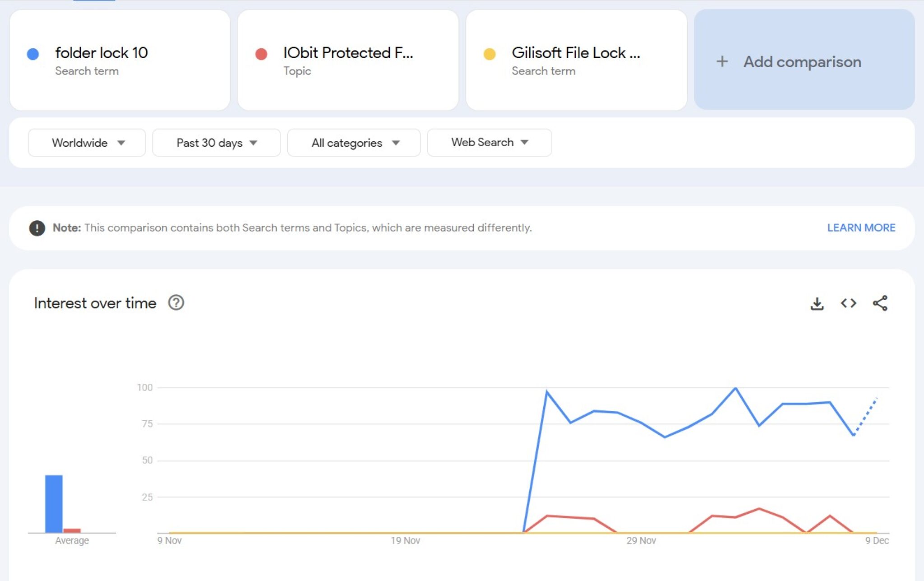Open help for Interest over time

(x=176, y=302)
